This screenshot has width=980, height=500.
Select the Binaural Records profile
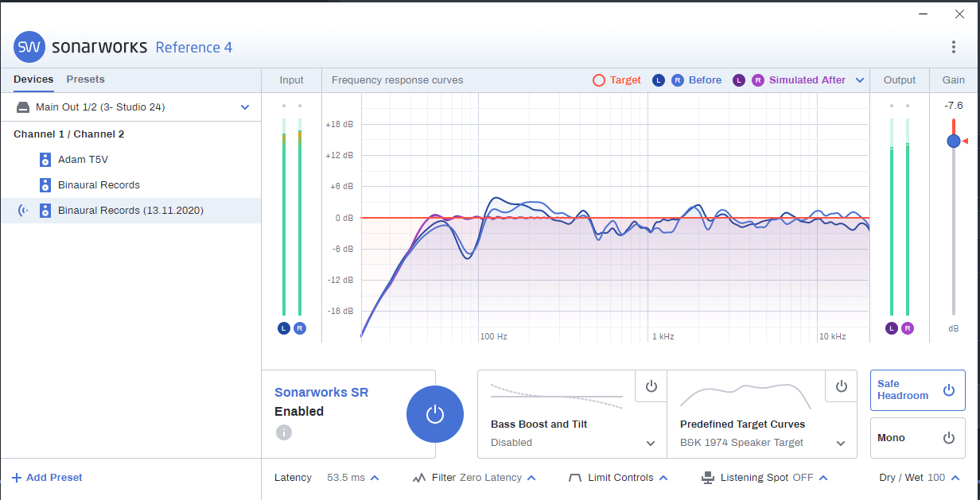130,185
